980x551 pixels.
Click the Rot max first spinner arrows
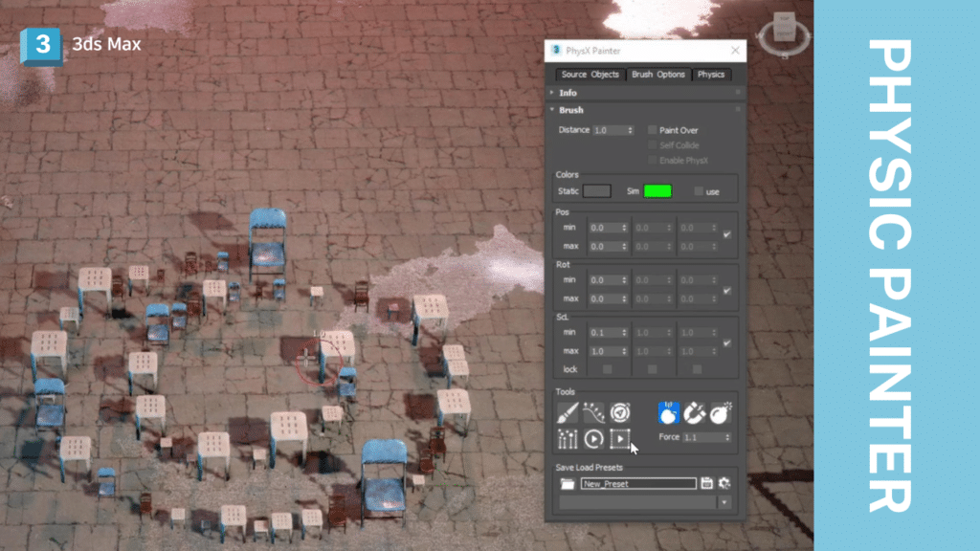(x=624, y=299)
